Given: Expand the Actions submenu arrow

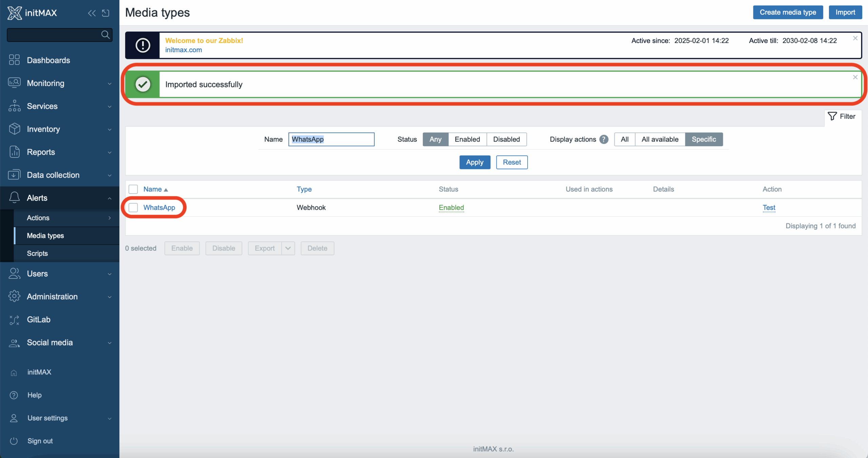Looking at the screenshot, I should coord(110,218).
